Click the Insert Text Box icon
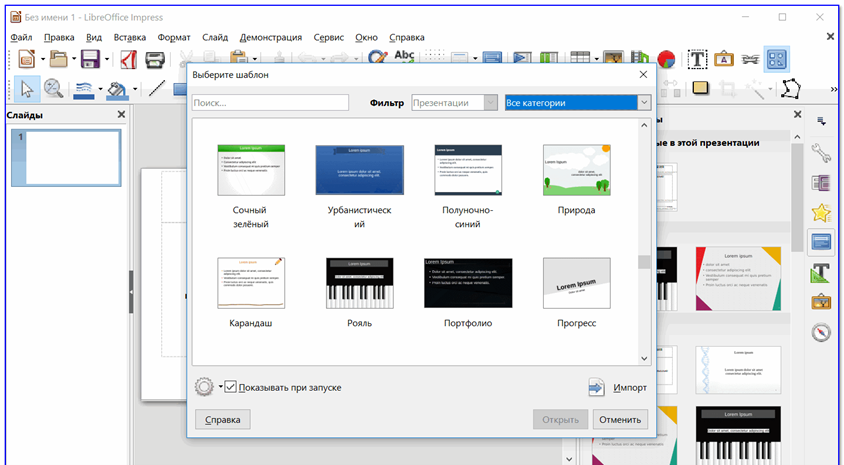This screenshot has height=465, width=844. [696, 59]
